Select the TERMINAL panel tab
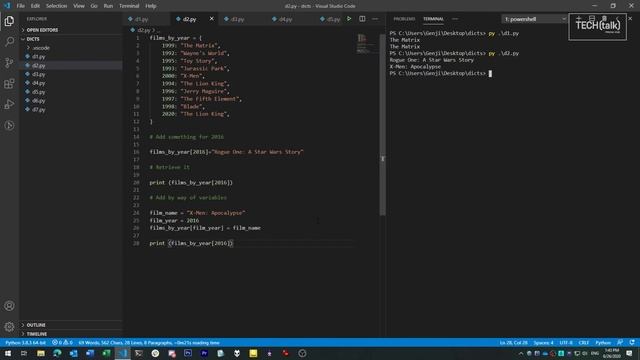 (433, 19)
